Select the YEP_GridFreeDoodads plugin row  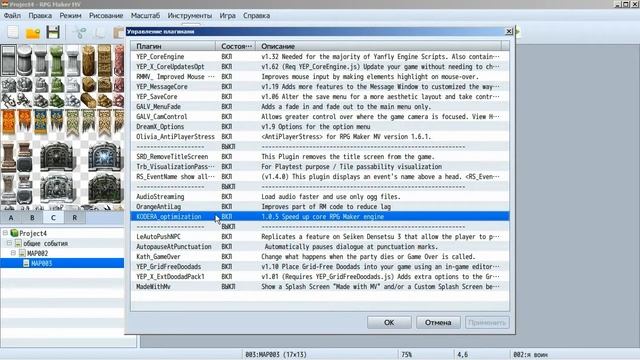coord(320,267)
